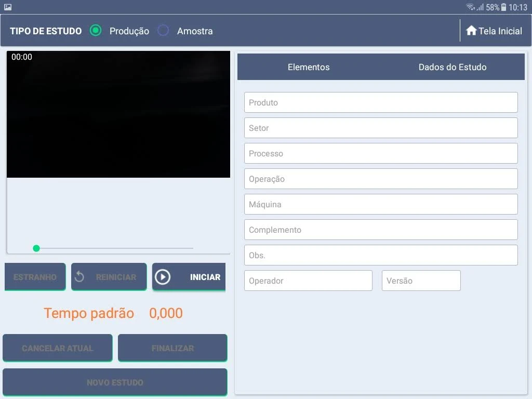Click the 00:00 video timer text
532x399 pixels.
point(22,57)
